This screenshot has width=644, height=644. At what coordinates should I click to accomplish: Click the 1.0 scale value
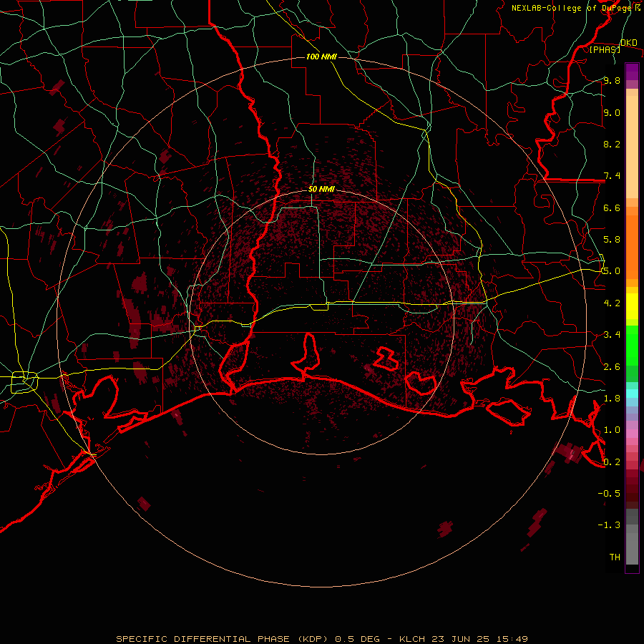point(612,429)
